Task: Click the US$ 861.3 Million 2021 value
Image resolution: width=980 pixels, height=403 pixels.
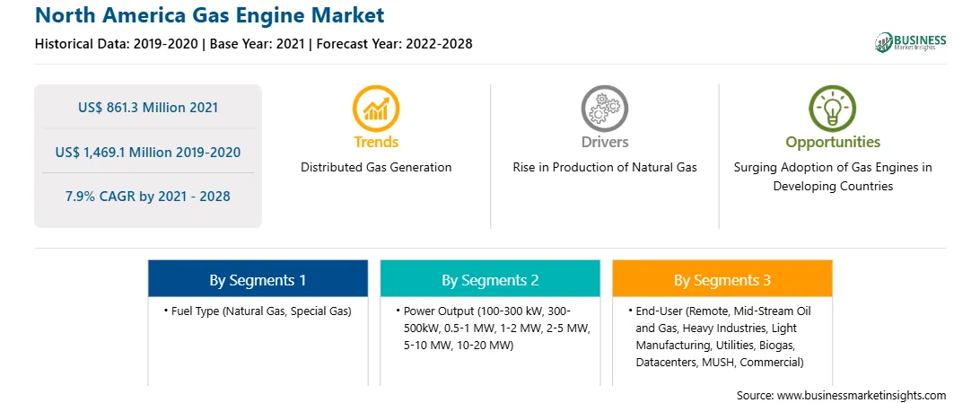Action: (148, 108)
